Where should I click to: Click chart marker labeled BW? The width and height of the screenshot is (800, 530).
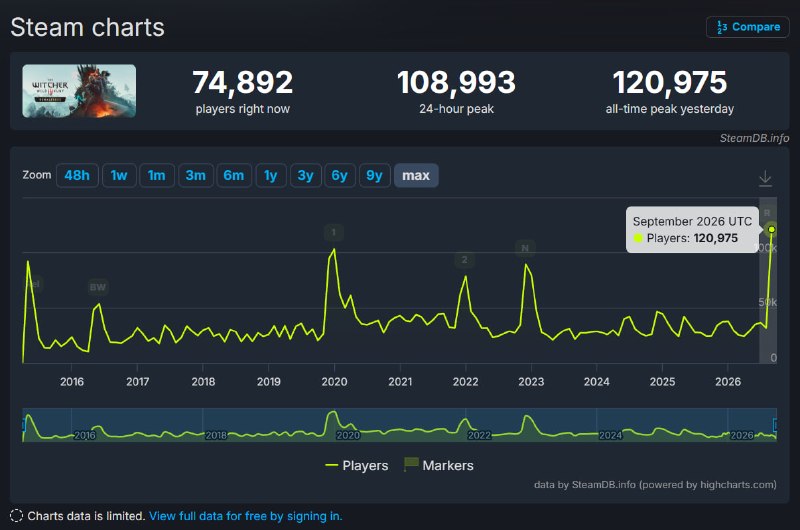point(97,287)
